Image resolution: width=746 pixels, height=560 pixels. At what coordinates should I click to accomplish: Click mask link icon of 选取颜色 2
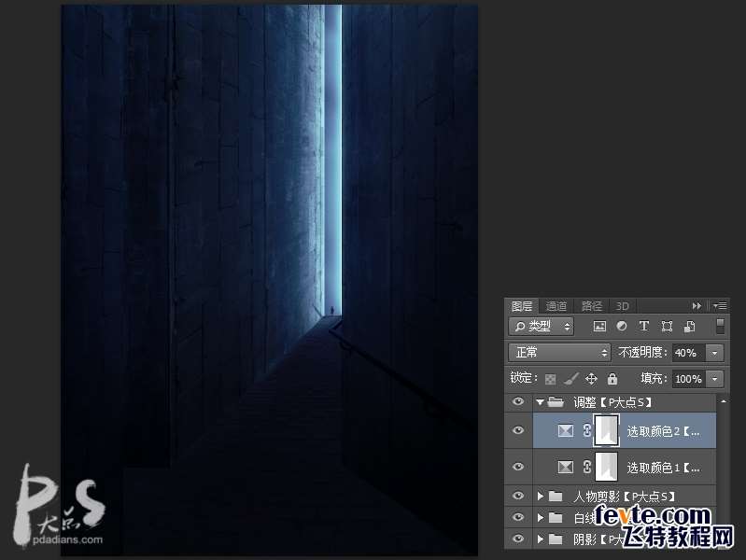click(x=587, y=430)
